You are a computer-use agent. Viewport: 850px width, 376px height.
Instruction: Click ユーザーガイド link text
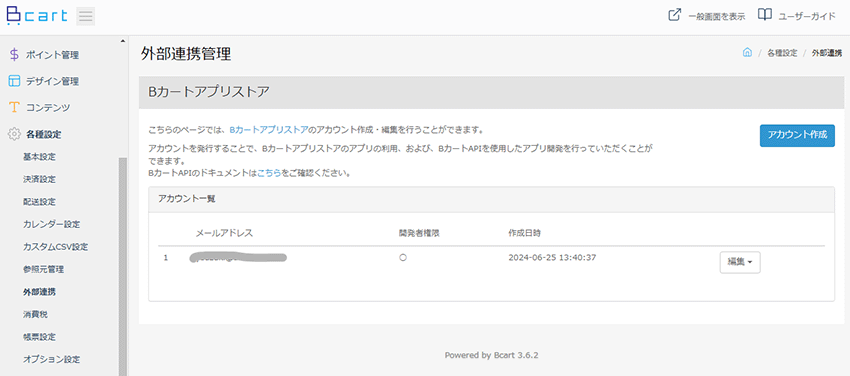pyautogui.click(x=807, y=16)
